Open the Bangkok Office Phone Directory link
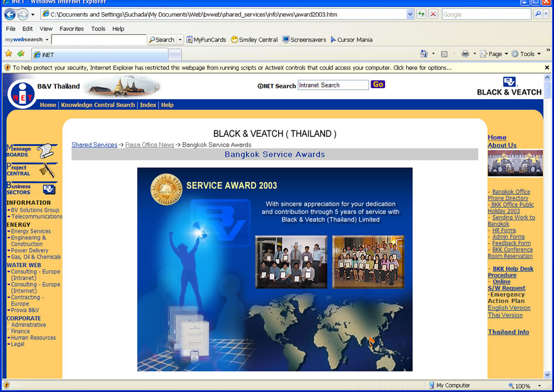Image resolution: width=554 pixels, height=392 pixels. click(509, 195)
